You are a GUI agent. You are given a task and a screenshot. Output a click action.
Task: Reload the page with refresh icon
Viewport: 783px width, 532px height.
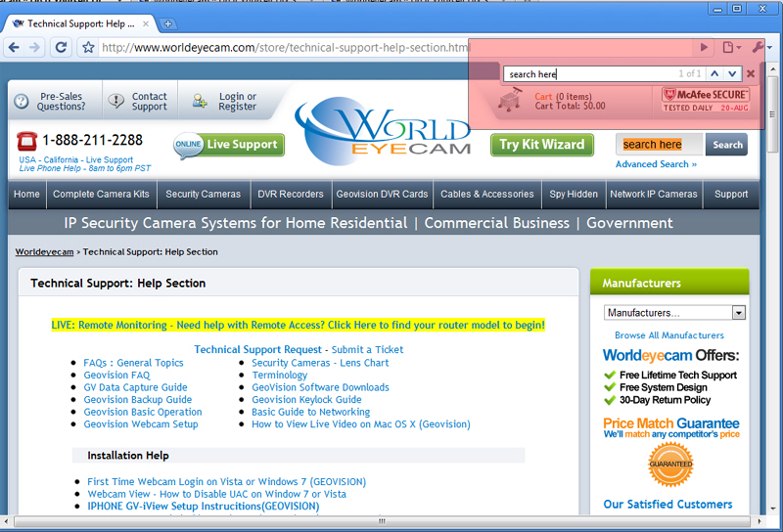(61, 47)
